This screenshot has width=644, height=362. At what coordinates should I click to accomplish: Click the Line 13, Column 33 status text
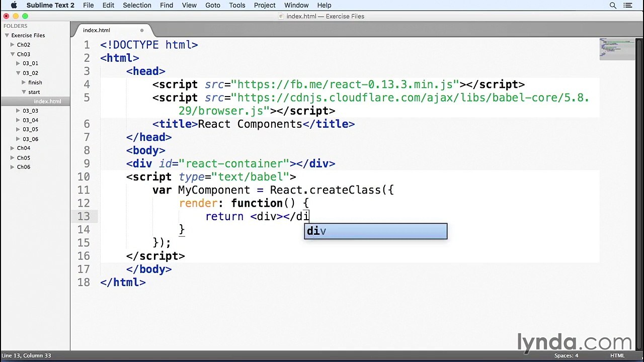pos(26,355)
